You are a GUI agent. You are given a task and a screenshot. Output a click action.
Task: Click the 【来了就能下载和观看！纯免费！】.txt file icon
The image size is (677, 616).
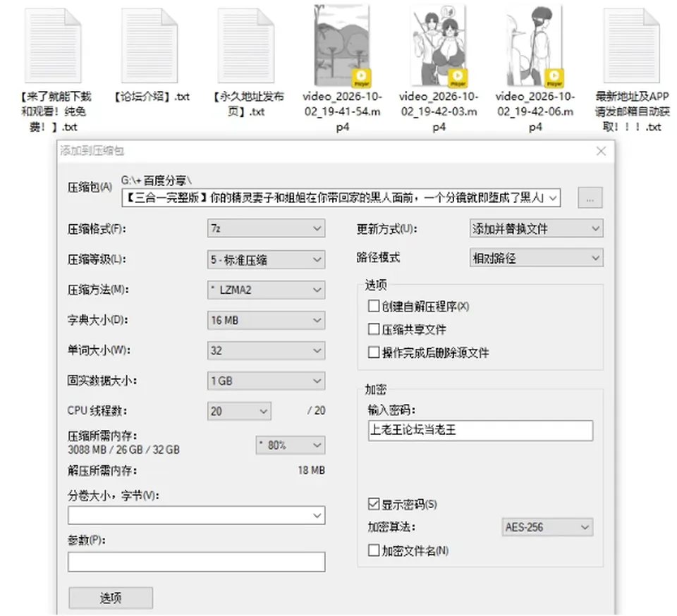point(53,46)
